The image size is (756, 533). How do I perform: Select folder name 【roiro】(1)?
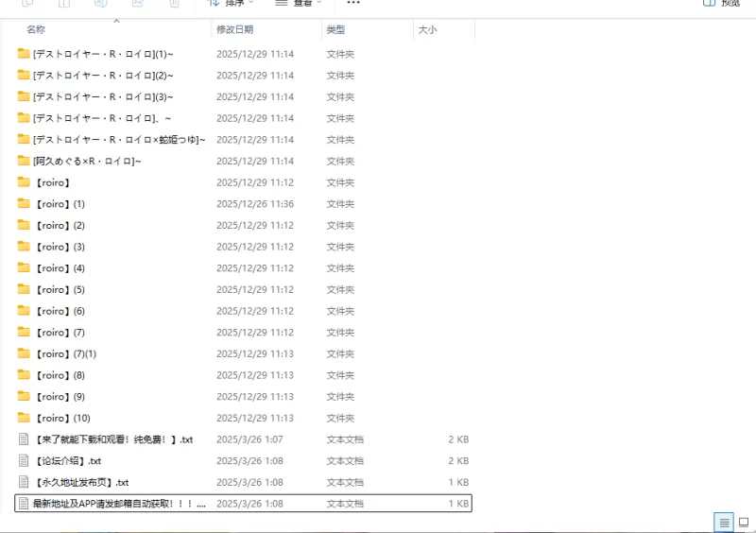pos(60,204)
